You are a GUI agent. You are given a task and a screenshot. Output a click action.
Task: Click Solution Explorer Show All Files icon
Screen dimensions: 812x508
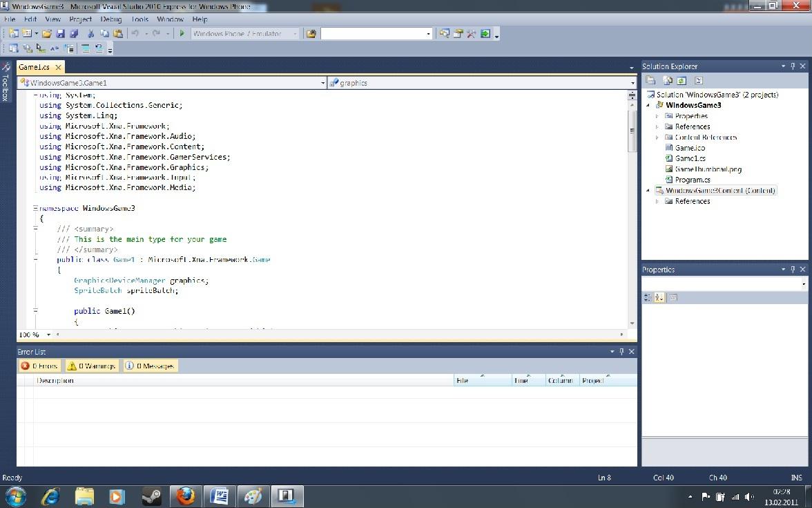coord(668,80)
